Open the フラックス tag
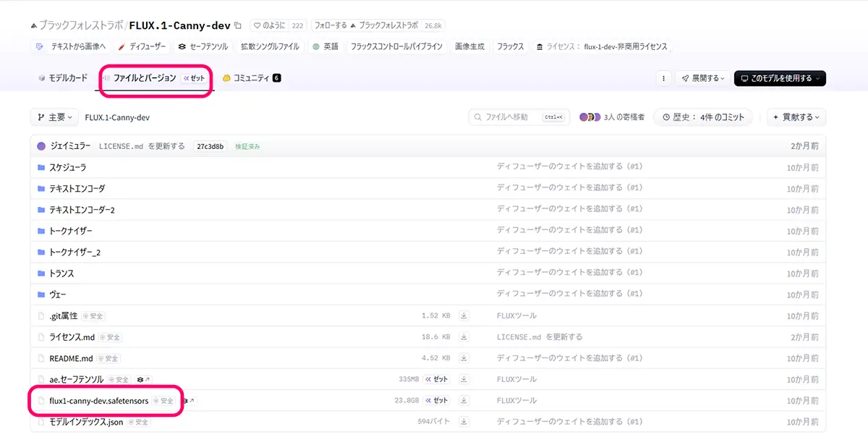 click(510, 46)
